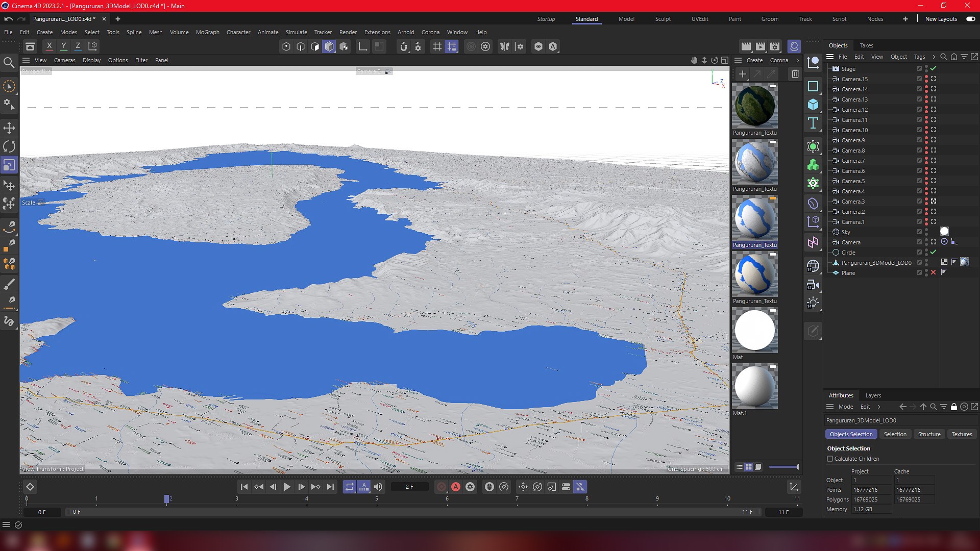Expand more material manager menus chevron
The image size is (980, 551).
pyautogui.click(x=797, y=60)
